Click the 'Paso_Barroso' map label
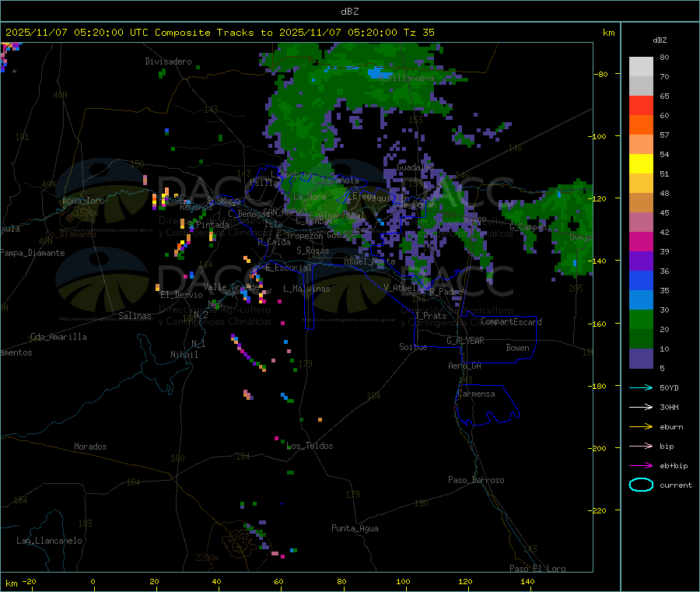700x592 pixels. pyautogui.click(x=476, y=480)
